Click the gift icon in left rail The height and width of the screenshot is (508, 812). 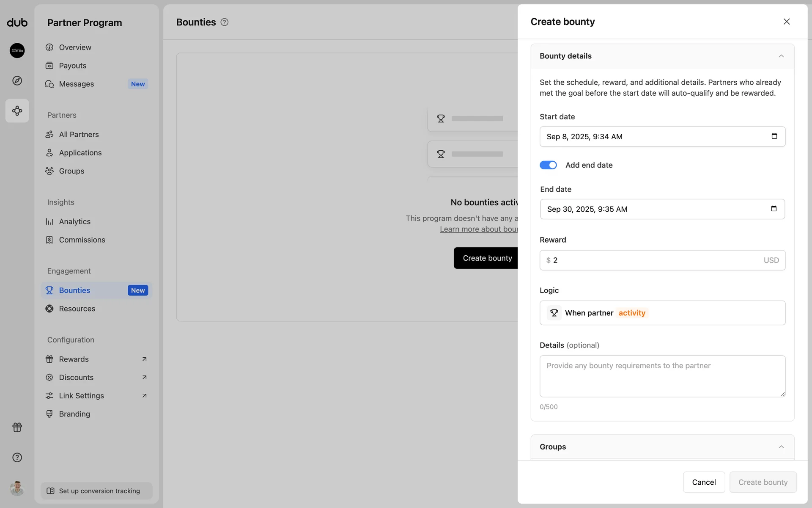tap(17, 427)
